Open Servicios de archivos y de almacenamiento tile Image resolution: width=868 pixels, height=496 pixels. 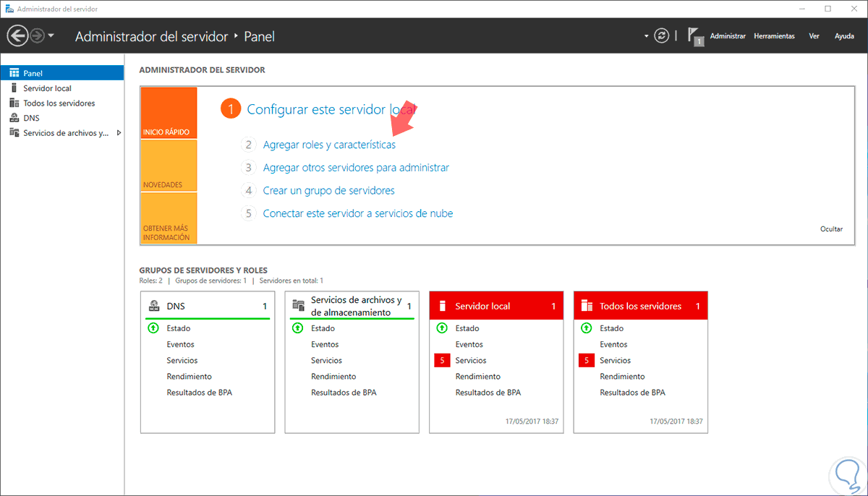(x=352, y=306)
